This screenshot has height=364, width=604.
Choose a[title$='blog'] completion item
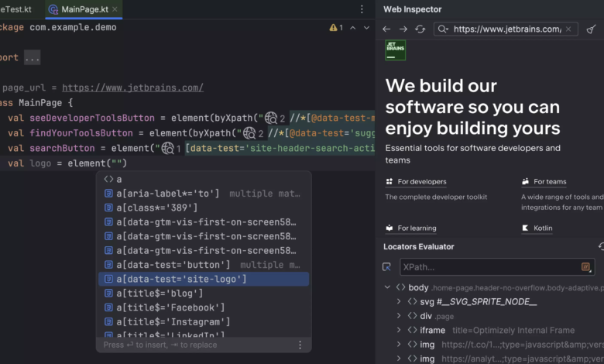pos(204,294)
